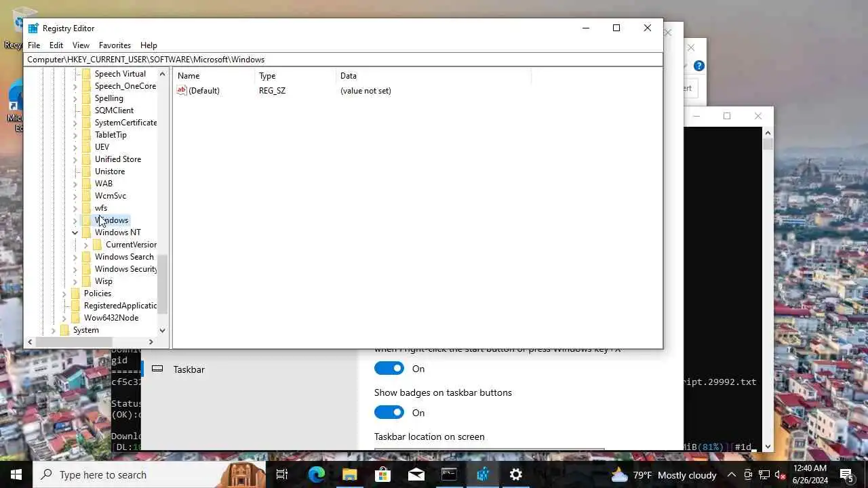Viewport: 868px width, 488px height.
Task: Expand the Wow6432Node key
Action: tap(64, 318)
